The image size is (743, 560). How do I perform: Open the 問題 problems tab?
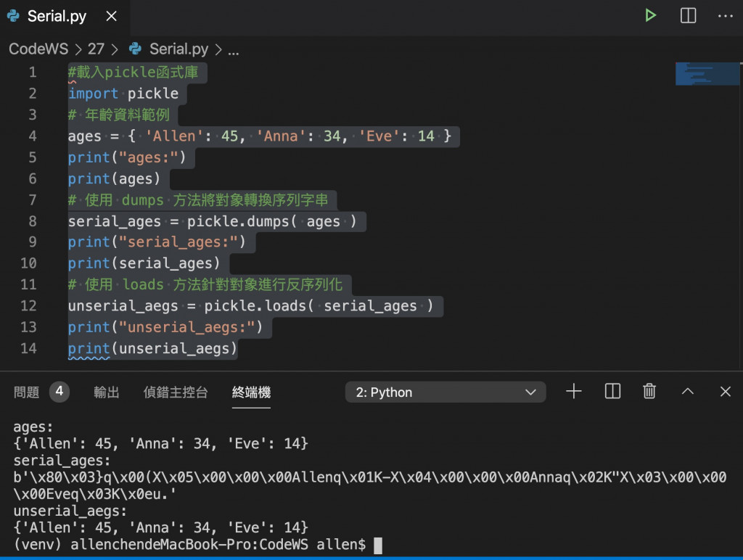(x=26, y=392)
